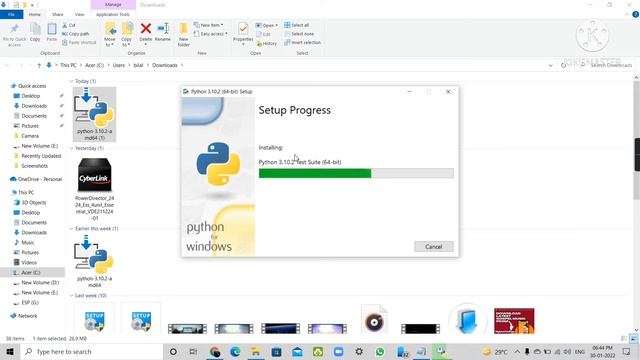Viewport: 640px width, 360px height.
Task: Cancel the Python setup
Action: click(433, 247)
